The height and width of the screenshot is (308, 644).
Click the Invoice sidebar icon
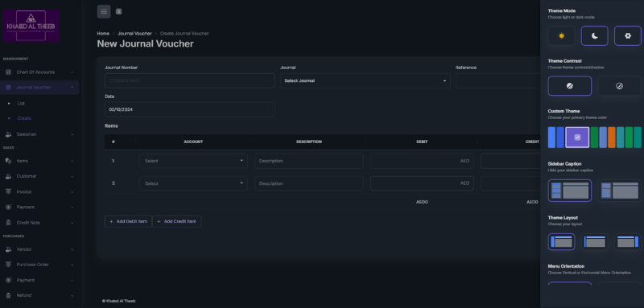pyautogui.click(x=8, y=191)
